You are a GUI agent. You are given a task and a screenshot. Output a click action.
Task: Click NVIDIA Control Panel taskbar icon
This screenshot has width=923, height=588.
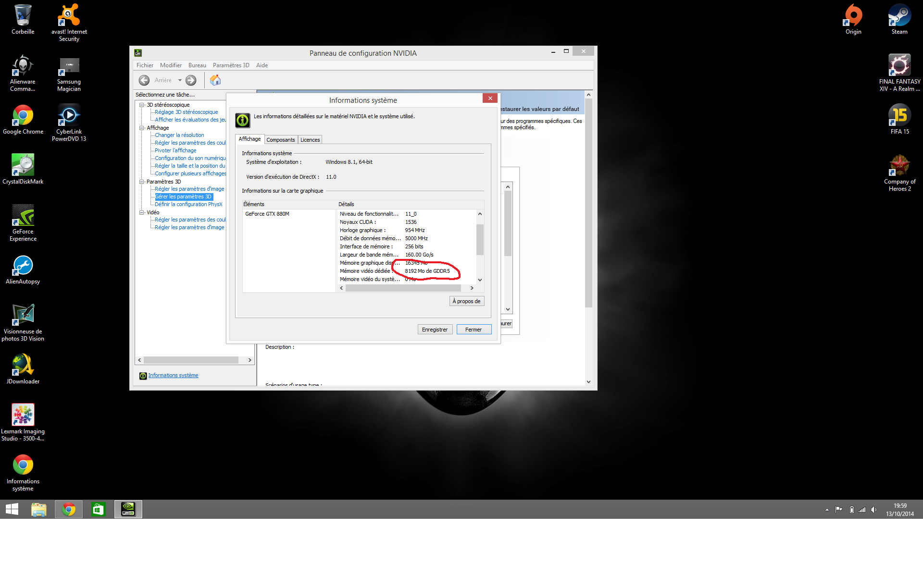coord(128,509)
